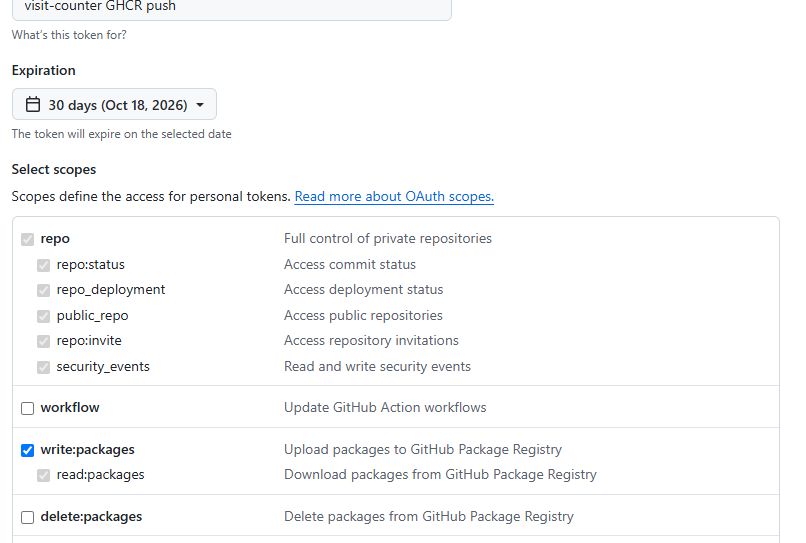
Task: Click the calendar icon in Expiration dropdown
Action: 33,104
